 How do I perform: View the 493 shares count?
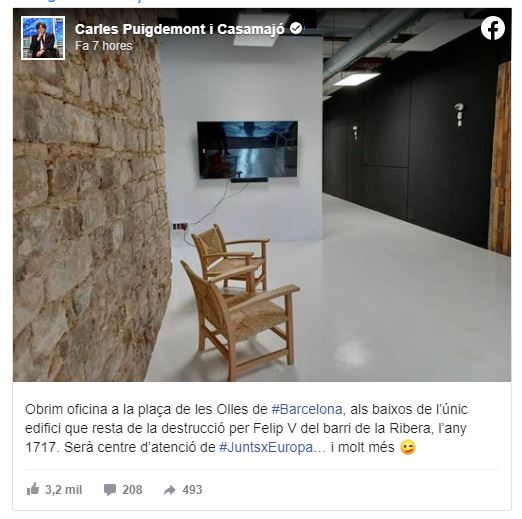coord(192,490)
